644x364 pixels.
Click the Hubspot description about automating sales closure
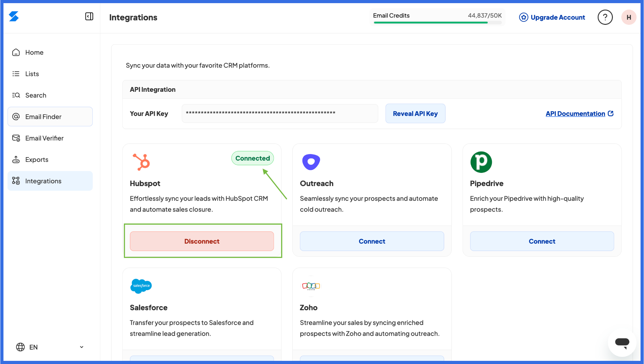199,204
